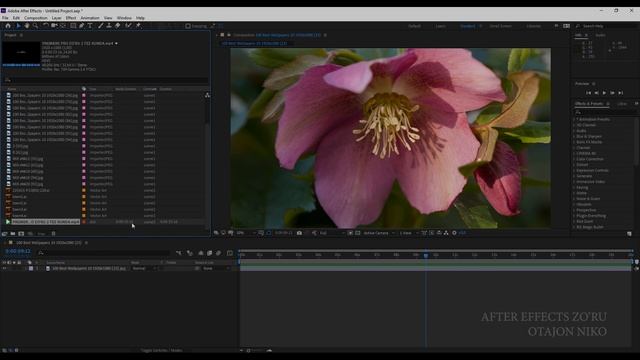Image resolution: width=640 pixels, height=360 pixels.
Task: Open the Window menu
Action: [124, 18]
